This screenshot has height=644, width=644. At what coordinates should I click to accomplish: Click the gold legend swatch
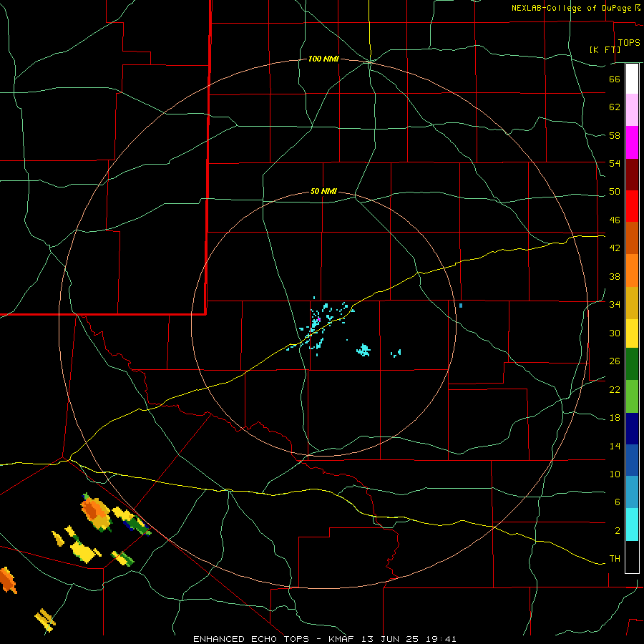coord(632,303)
